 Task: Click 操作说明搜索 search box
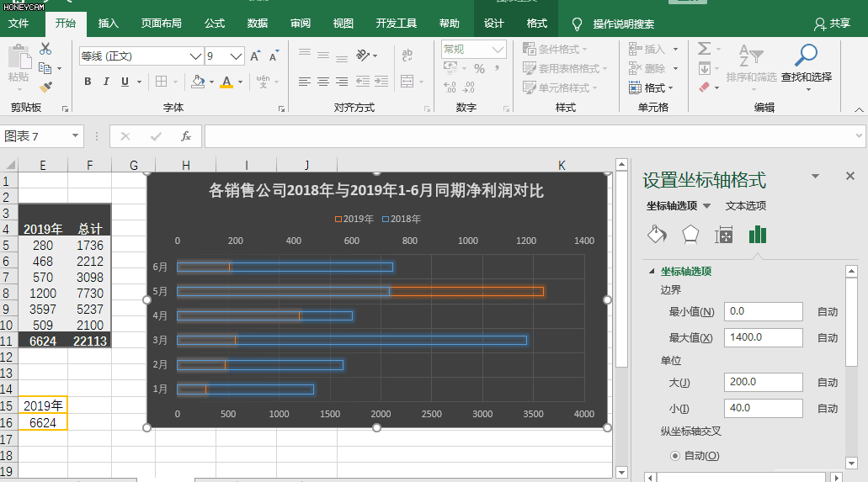point(623,24)
